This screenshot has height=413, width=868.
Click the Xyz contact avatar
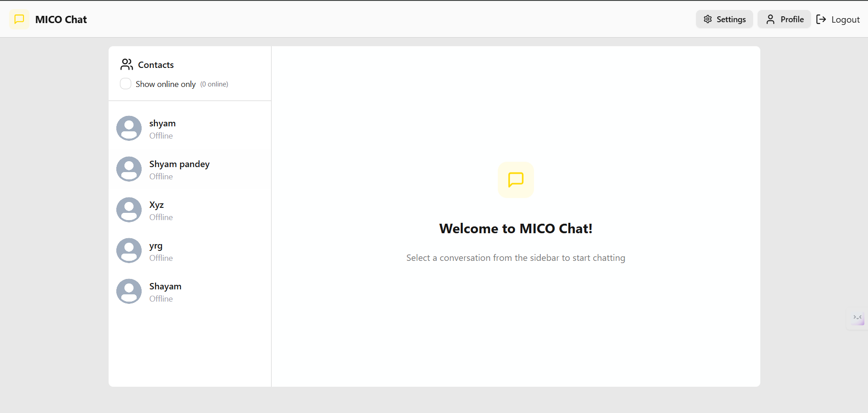129,210
